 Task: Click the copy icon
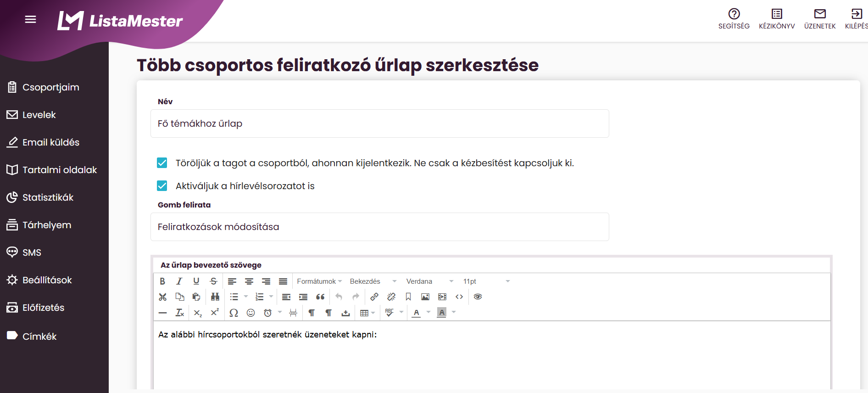pyautogui.click(x=179, y=297)
